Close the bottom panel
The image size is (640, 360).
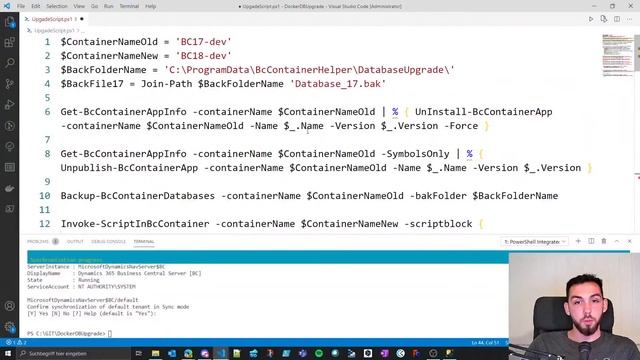point(629,241)
